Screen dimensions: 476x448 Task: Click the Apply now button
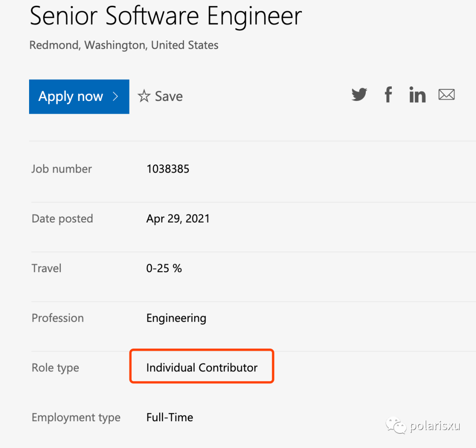point(79,96)
